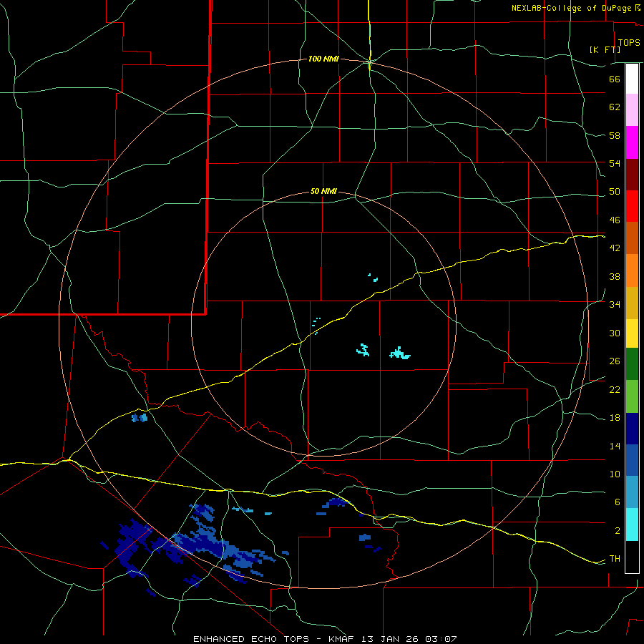Click the '54' legend value

[615, 163]
